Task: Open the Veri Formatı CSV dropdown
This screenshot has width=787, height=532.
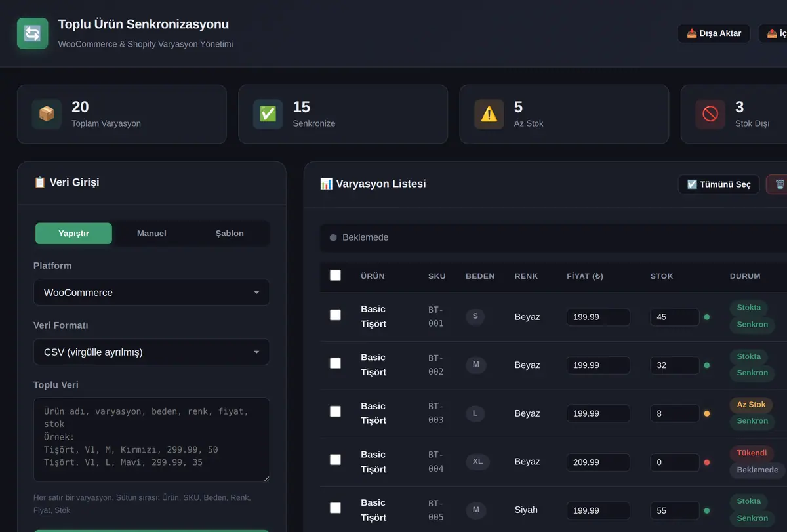Action: coord(151,352)
